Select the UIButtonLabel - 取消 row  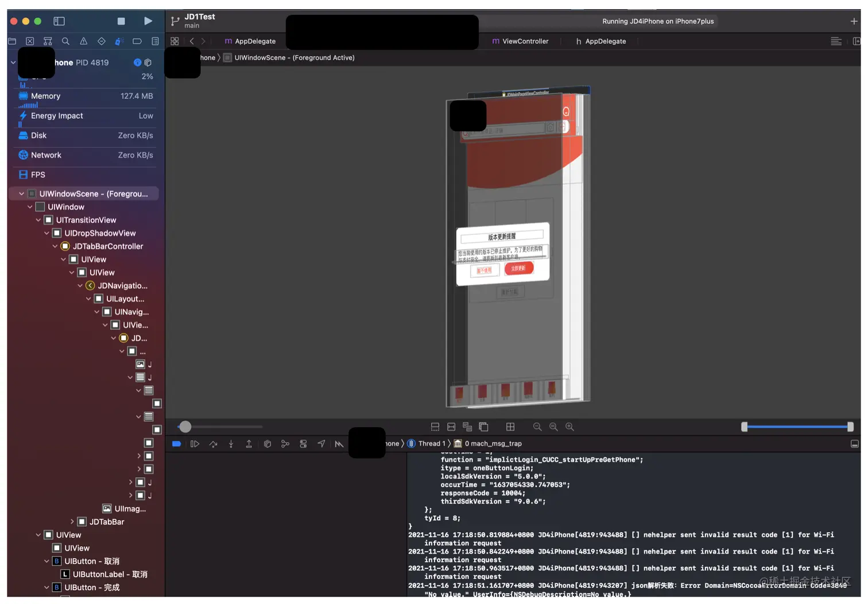(x=104, y=575)
